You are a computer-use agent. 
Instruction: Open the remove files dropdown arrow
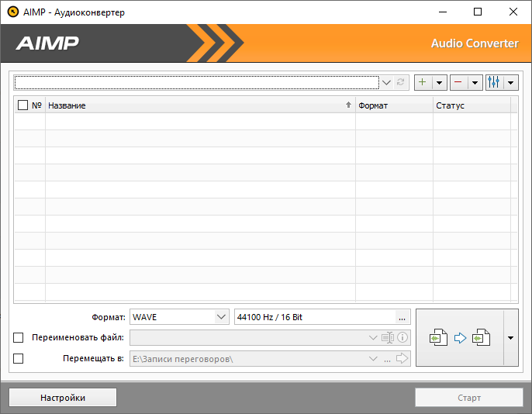point(475,82)
